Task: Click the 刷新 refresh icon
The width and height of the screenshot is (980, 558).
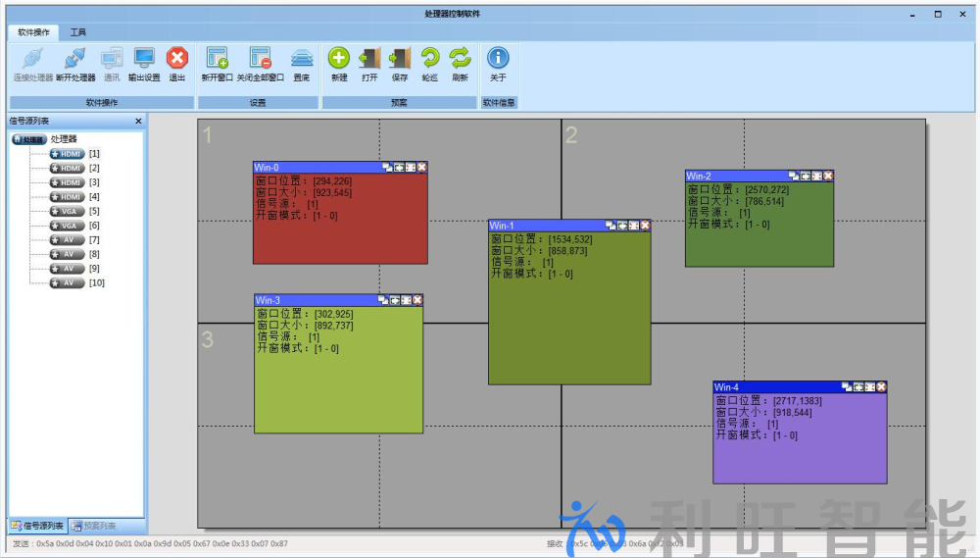Action: click(460, 62)
